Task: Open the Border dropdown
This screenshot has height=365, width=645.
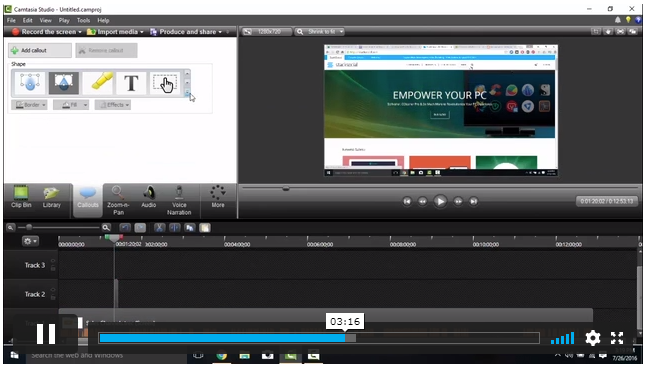Action: click(x=29, y=105)
